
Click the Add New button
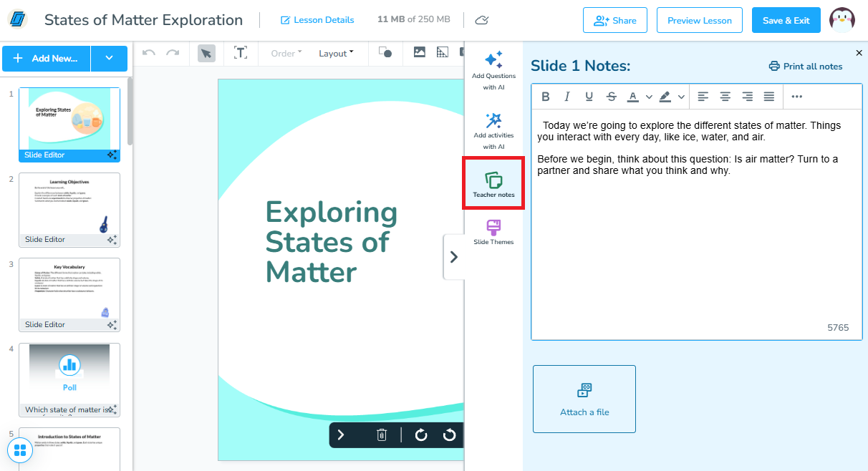(x=46, y=58)
